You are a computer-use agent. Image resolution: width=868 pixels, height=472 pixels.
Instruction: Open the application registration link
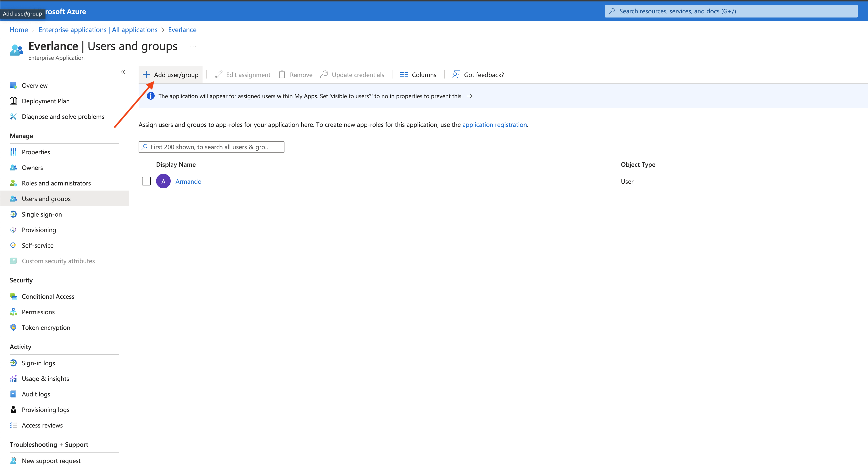coord(494,125)
